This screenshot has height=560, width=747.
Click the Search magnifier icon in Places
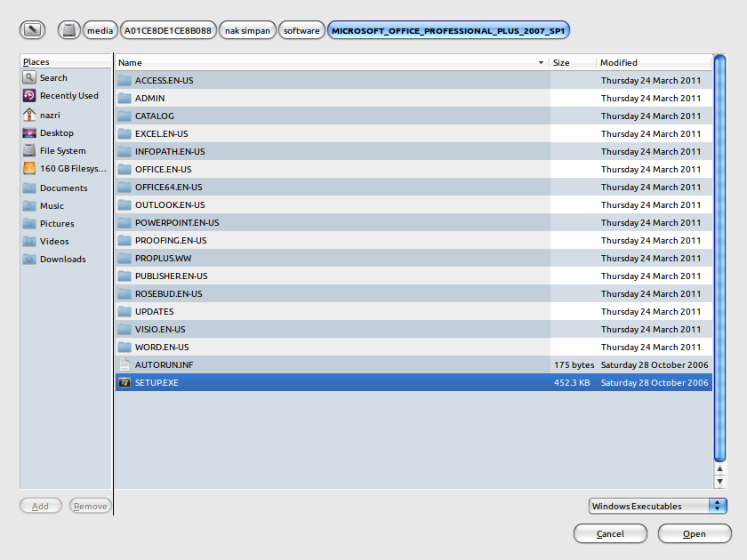(29, 77)
